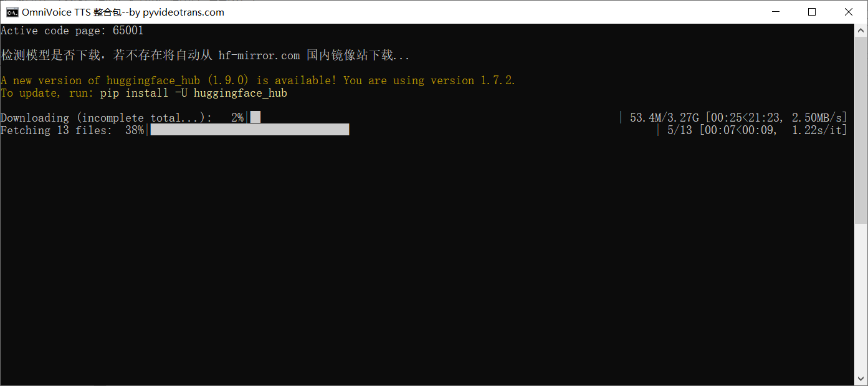Click the "To update, run:" text
This screenshot has height=386, width=868.
point(47,93)
